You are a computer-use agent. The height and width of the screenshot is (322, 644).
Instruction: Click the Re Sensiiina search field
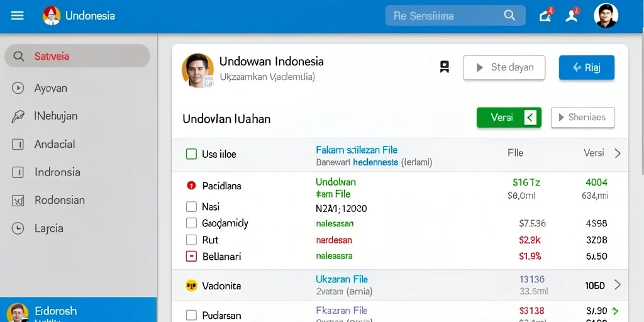[x=455, y=16]
